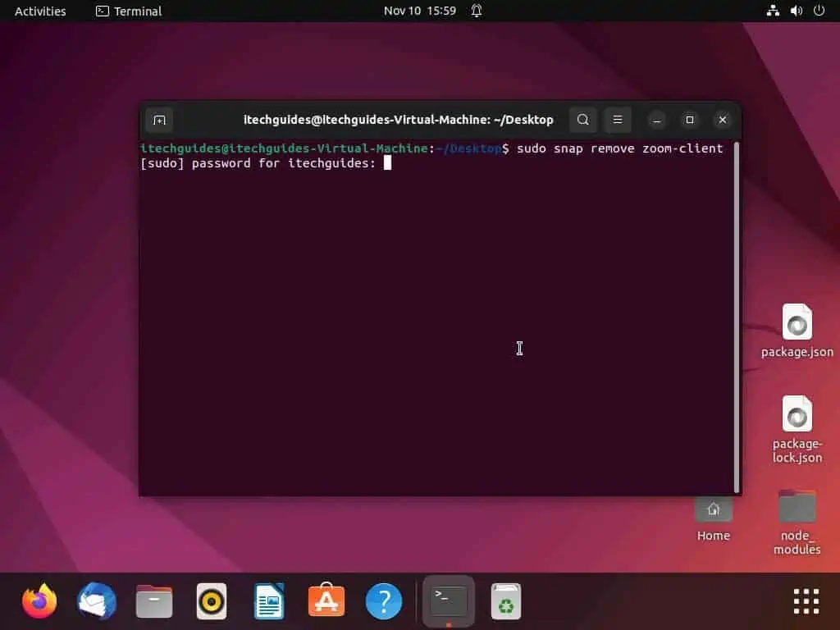Screen dimensions: 840x630
Task: Open a new terminal tab
Action: (158, 120)
